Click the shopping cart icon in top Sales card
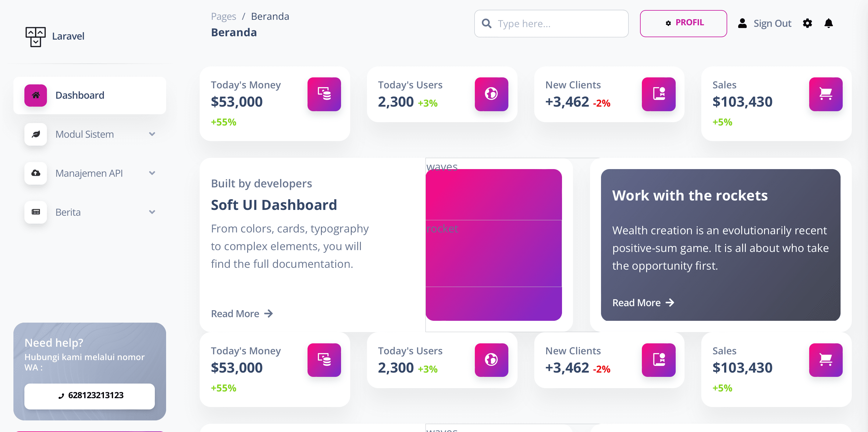Screen dimensions: 868x432 pos(825,94)
